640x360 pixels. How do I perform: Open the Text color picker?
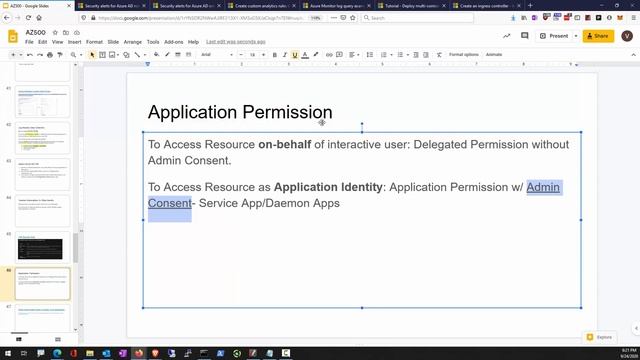coord(305,55)
